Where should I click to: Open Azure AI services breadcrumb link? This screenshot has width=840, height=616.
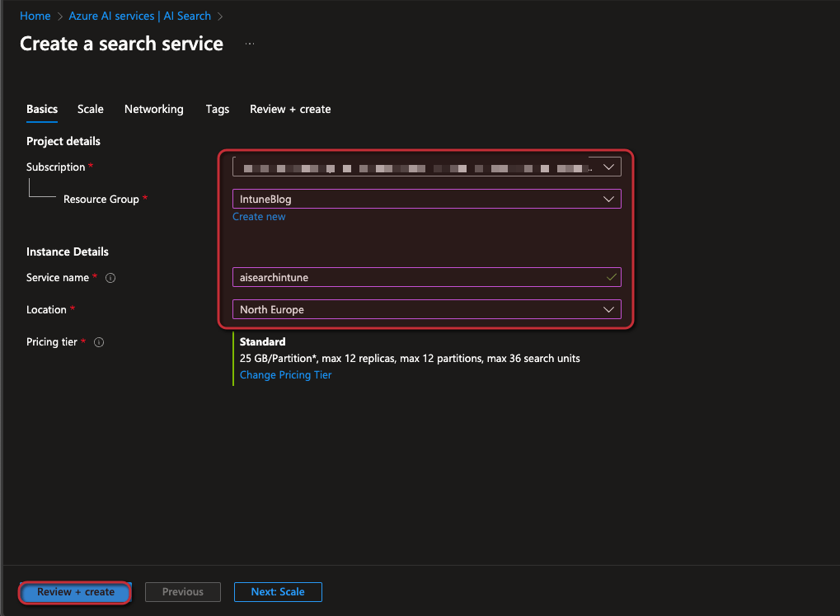coord(140,16)
